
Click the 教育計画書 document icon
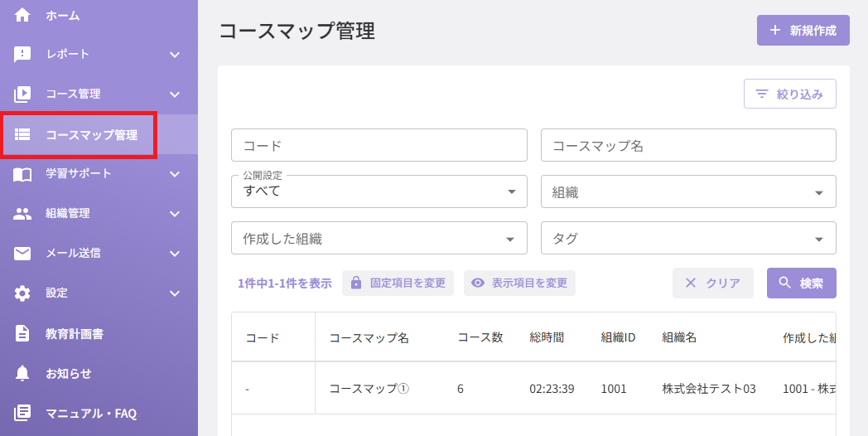[22, 333]
